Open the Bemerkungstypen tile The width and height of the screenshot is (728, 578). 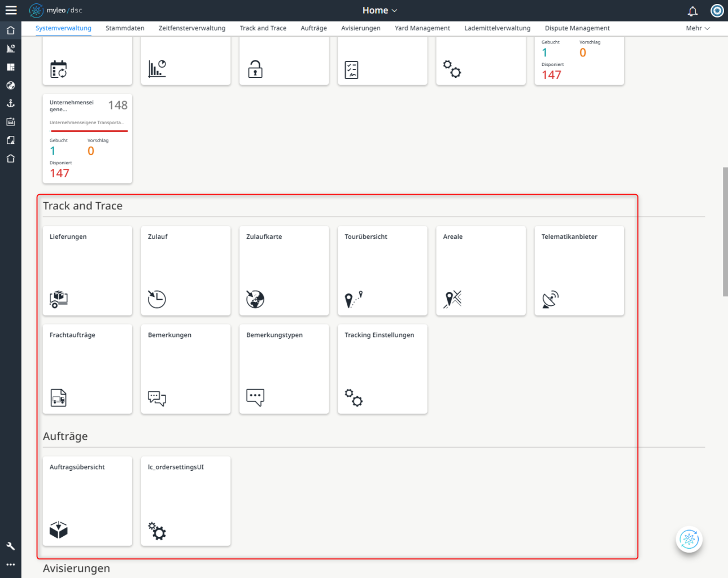click(284, 369)
